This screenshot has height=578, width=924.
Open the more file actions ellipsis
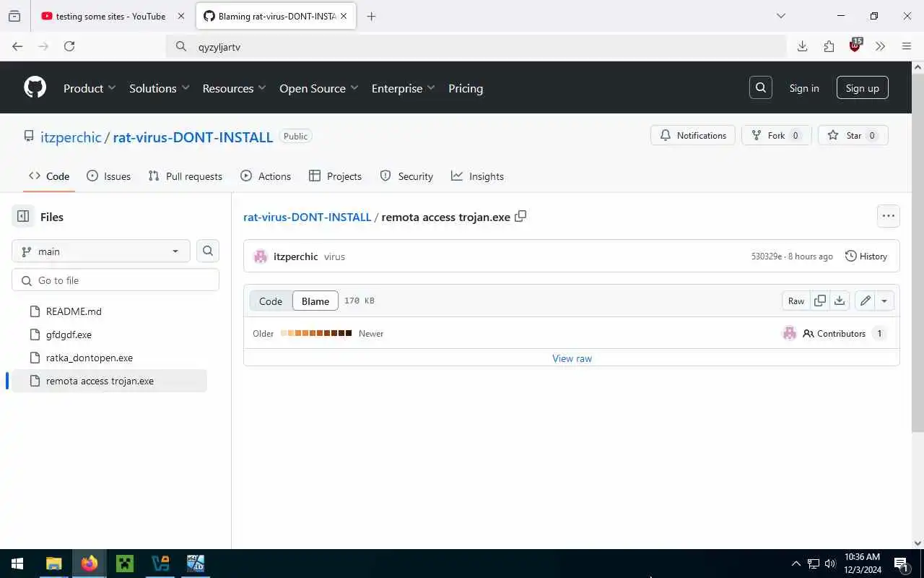point(889,216)
